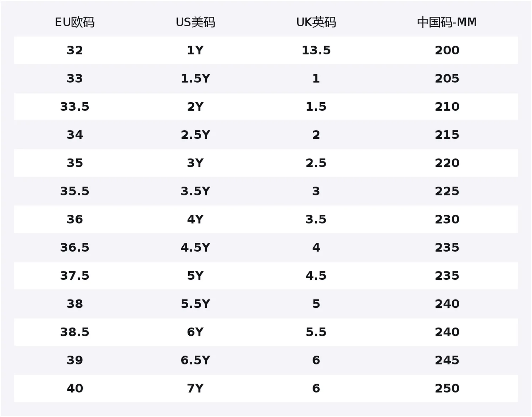Viewport: 532px width, 417px height.
Task: Select US size 2.5Y cell
Action: pos(195,135)
